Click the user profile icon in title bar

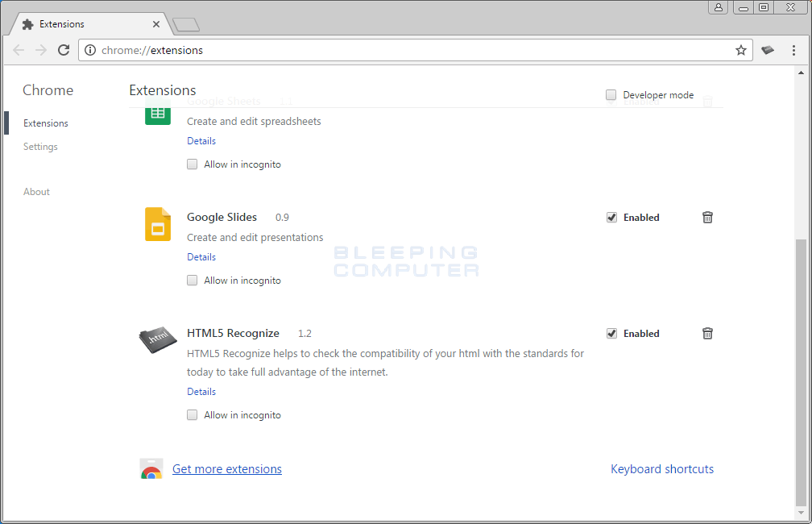(719, 7)
